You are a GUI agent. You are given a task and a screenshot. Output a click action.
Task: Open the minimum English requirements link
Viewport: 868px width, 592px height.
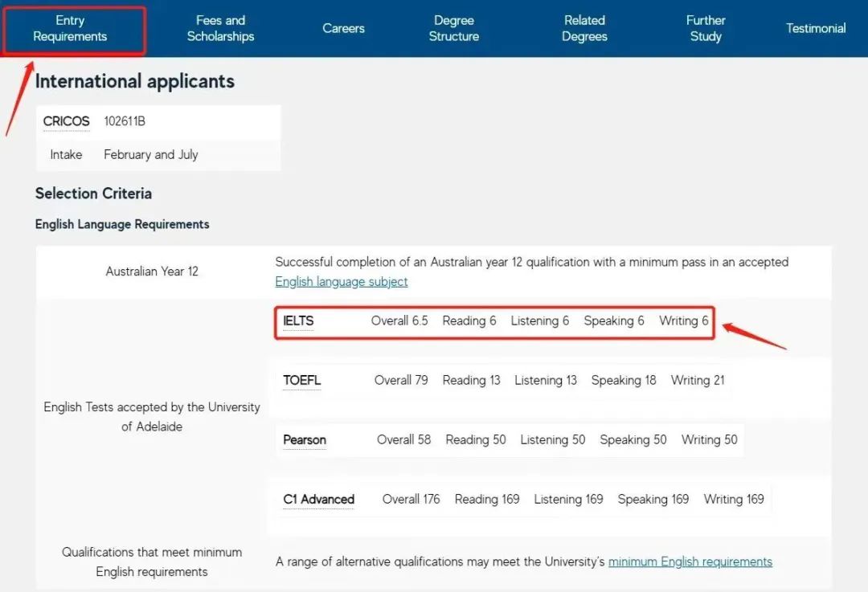tap(690, 561)
